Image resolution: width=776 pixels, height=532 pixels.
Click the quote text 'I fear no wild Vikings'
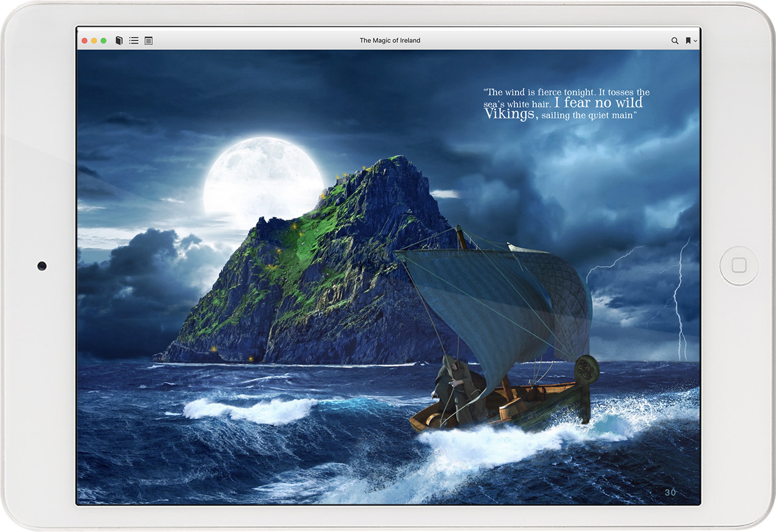click(564, 108)
